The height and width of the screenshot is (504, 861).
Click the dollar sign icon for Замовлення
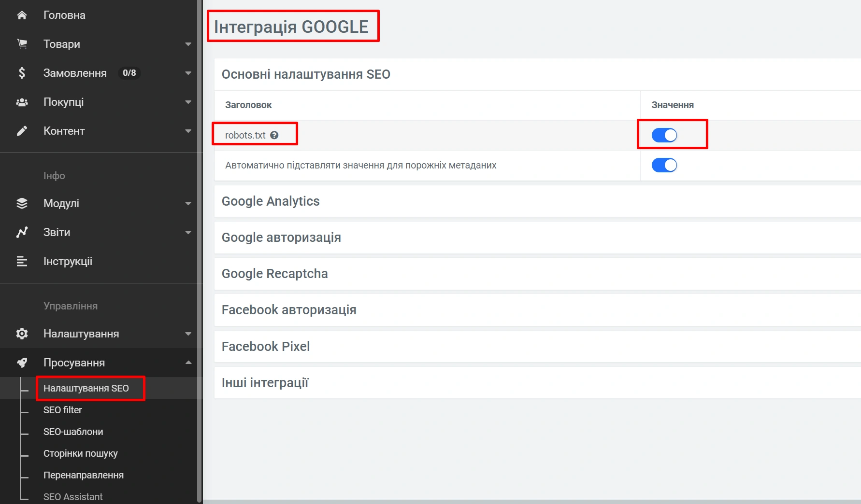click(22, 73)
